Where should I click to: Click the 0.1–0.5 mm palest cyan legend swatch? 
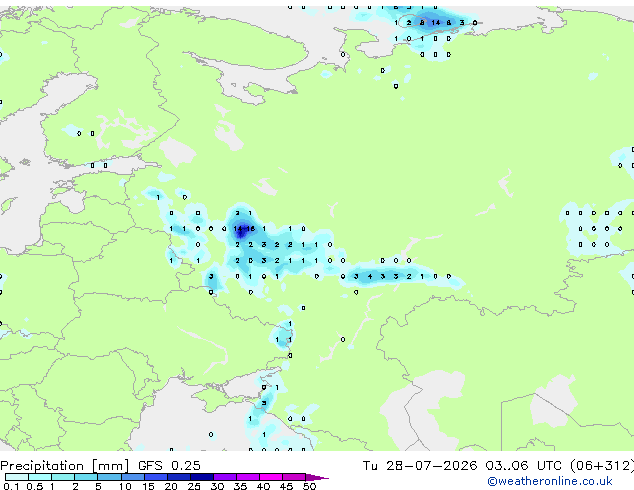click(17, 477)
